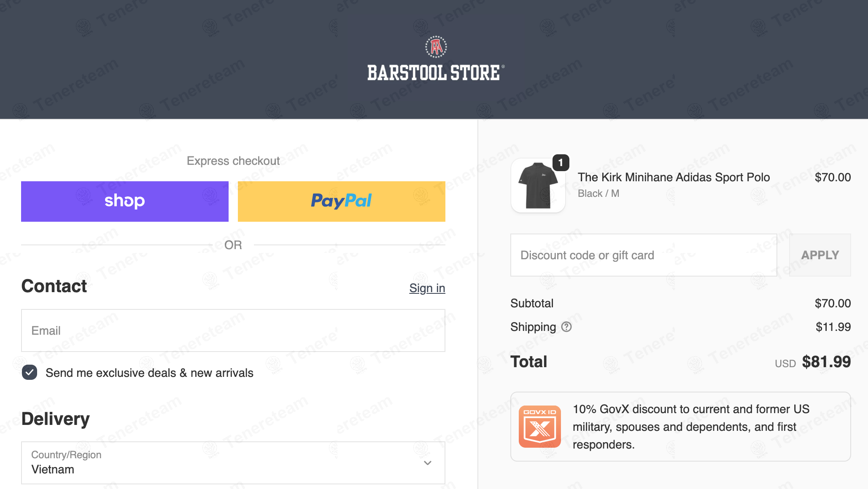Click the GovX ID badge icon
This screenshot has width=868, height=489.
[539, 427]
